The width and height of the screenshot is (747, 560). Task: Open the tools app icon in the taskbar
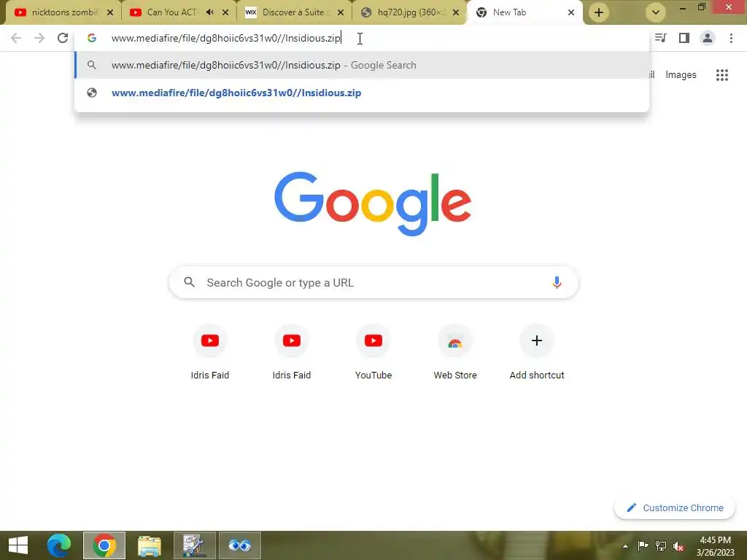[194, 545]
